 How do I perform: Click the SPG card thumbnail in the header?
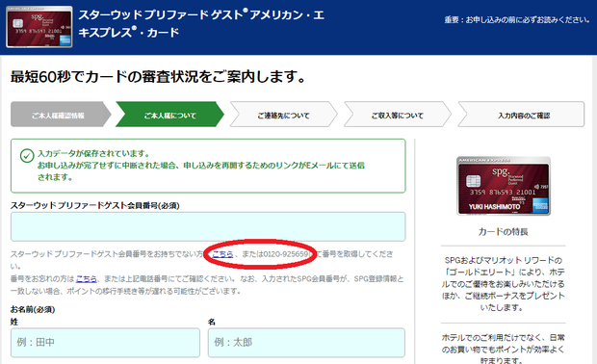point(39,27)
